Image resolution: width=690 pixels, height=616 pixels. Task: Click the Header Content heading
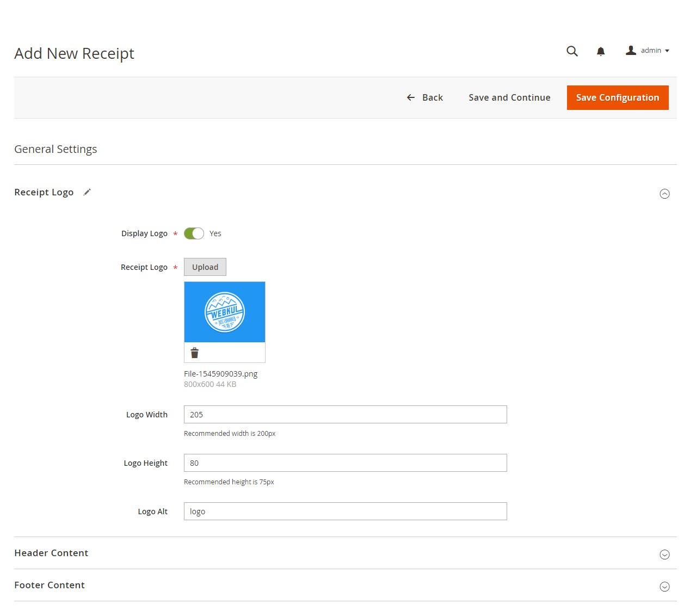[x=51, y=553]
